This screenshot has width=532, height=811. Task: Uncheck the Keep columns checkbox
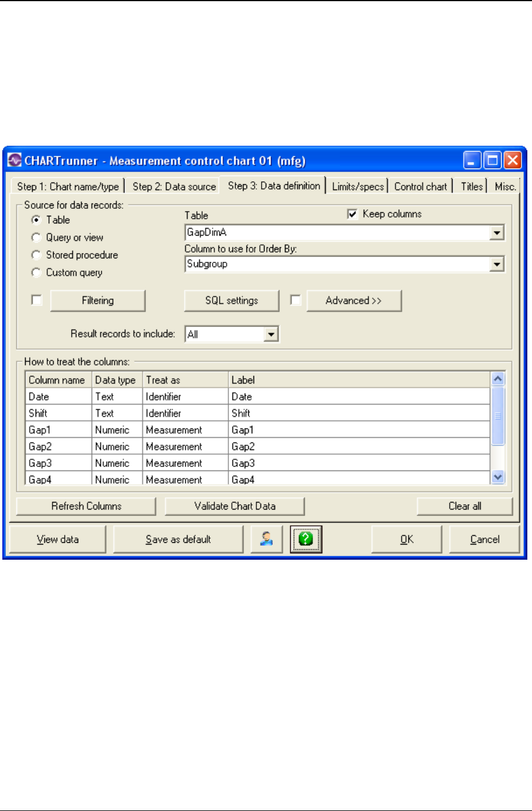[352, 214]
